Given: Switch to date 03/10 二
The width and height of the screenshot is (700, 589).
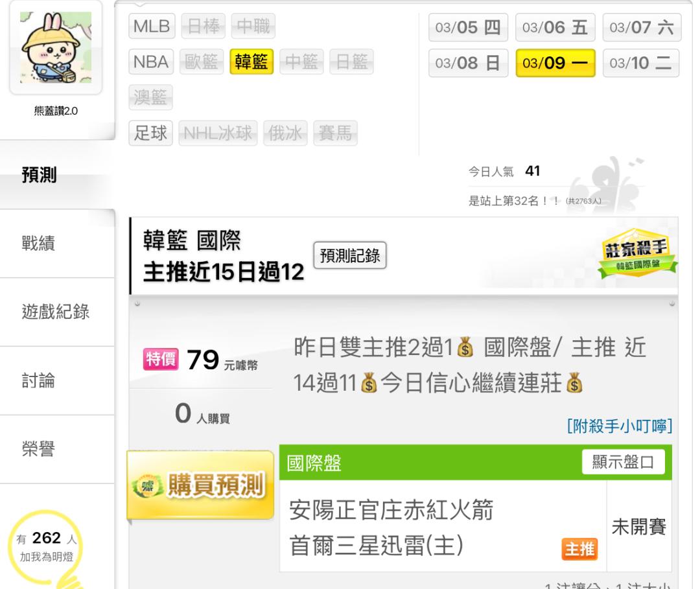Looking at the screenshot, I should coord(640,63).
